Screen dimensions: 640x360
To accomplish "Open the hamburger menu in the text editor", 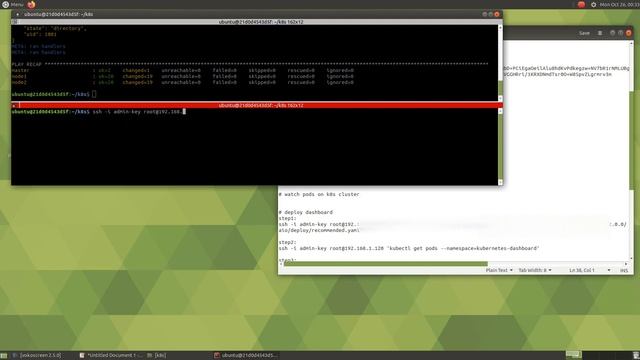I will (600, 33).
